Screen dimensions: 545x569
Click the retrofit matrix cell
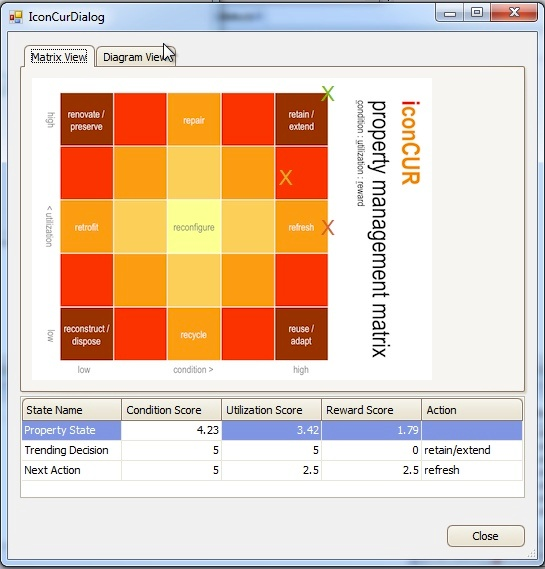[x=86, y=227]
